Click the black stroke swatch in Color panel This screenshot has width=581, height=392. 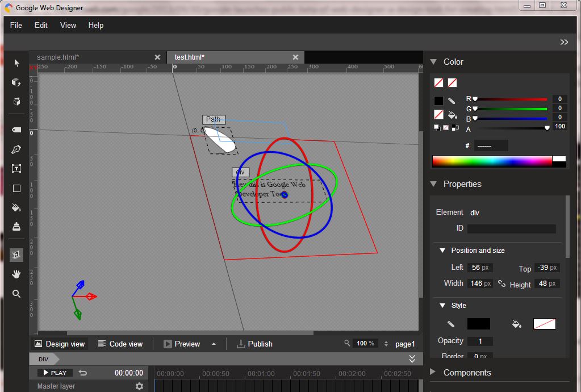pyautogui.click(x=438, y=101)
